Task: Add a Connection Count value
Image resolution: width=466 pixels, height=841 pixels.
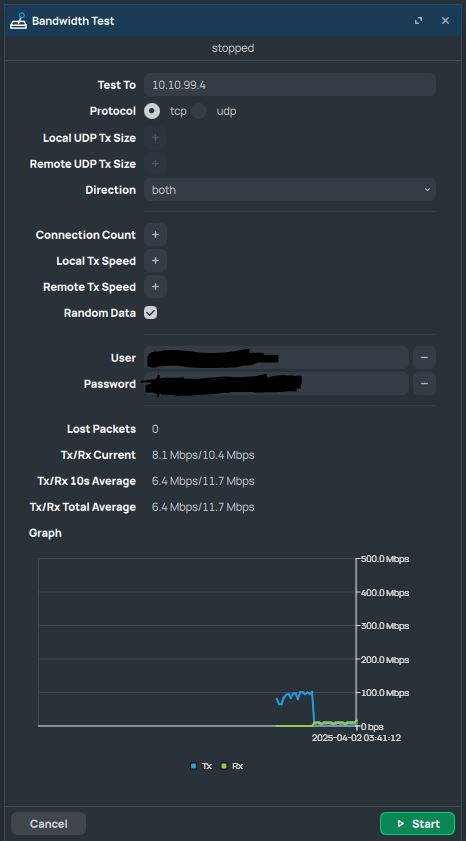Action: 155,235
